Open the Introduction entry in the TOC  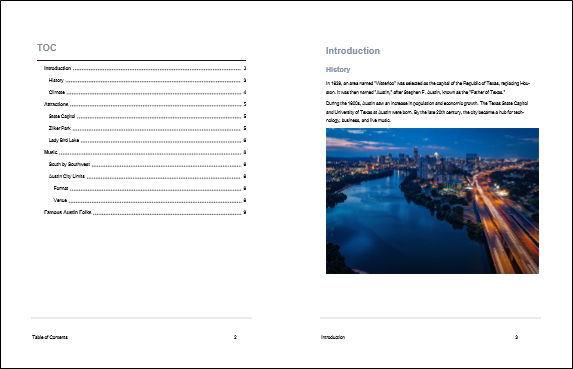(x=145, y=68)
